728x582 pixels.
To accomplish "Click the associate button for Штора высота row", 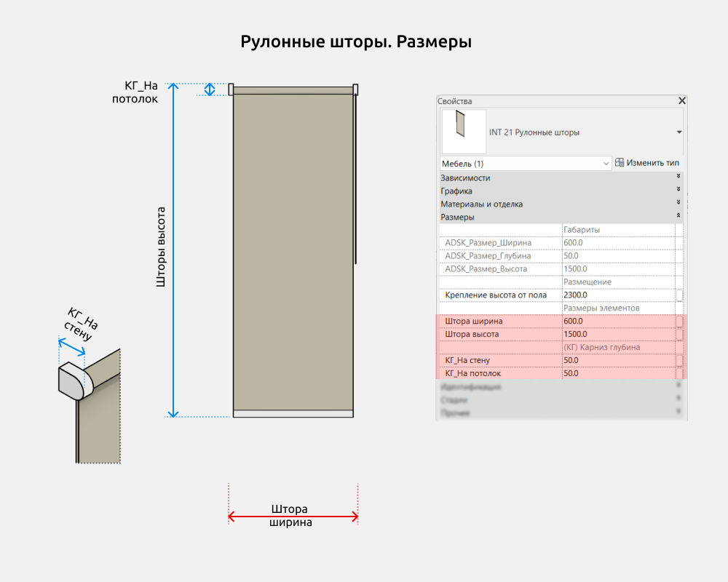I will click(679, 334).
